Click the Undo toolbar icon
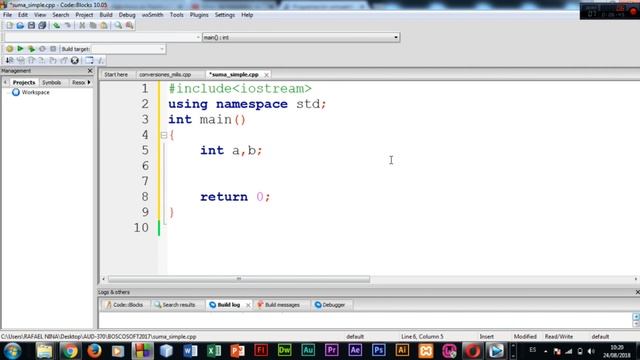This screenshot has width=640, height=360. point(56,25)
